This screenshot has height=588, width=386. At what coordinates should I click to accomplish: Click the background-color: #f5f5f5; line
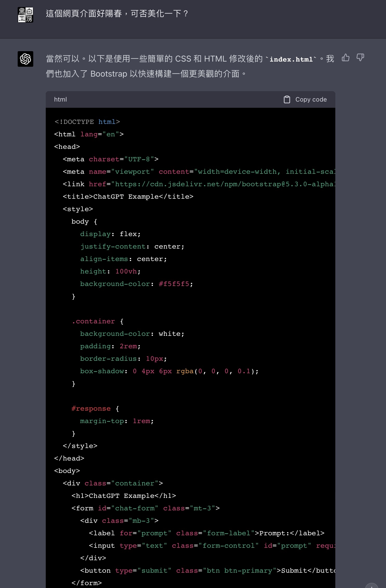pos(137,284)
